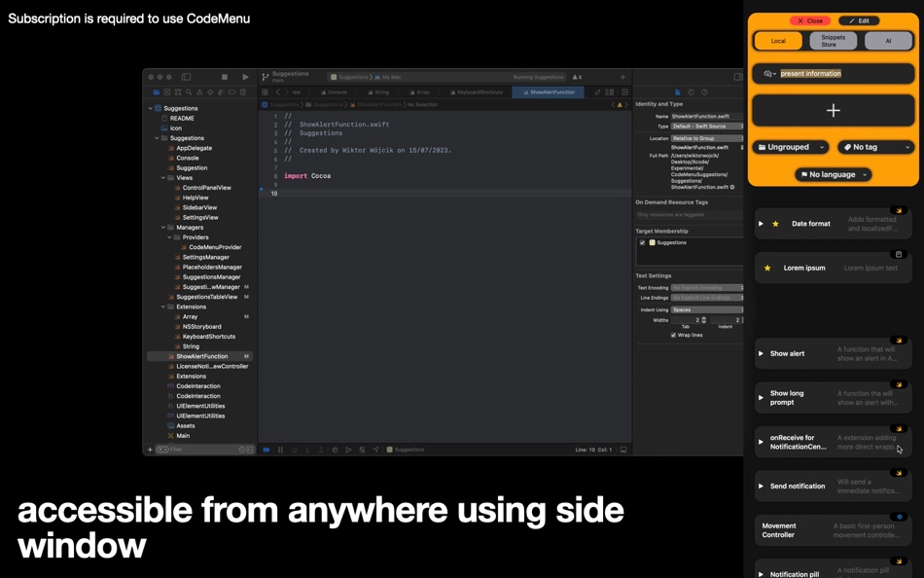924x578 pixels.
Task: Switch to the KeyboardShortcuts editor tab
Action: [x=477, y=92]
